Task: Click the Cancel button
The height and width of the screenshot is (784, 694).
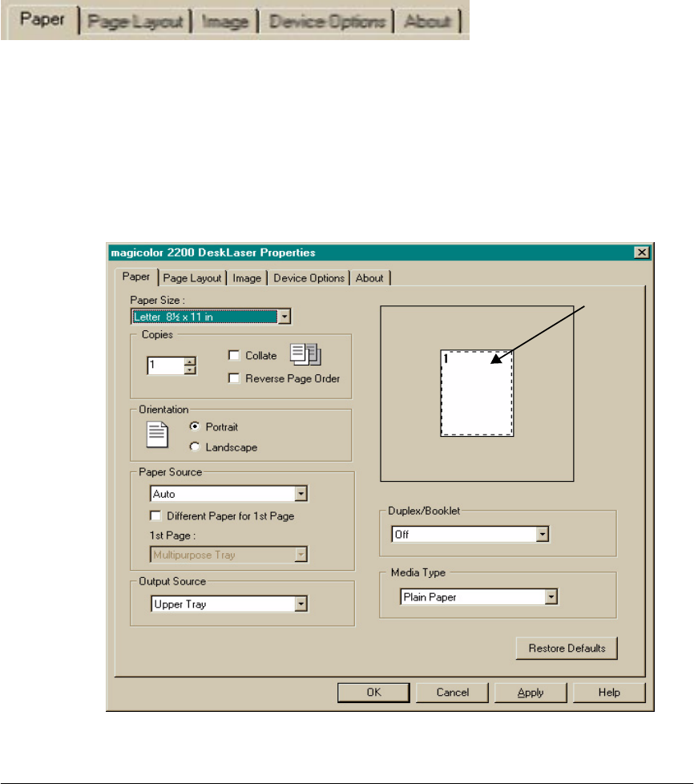Action: (x=453, y=693)
